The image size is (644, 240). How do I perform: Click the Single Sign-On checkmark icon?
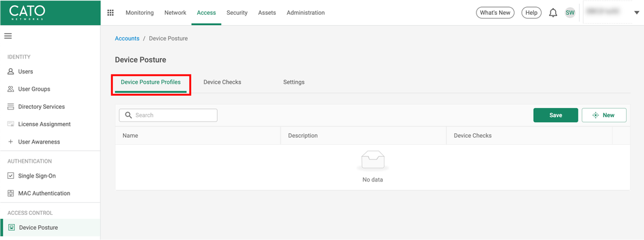(11, 176)
